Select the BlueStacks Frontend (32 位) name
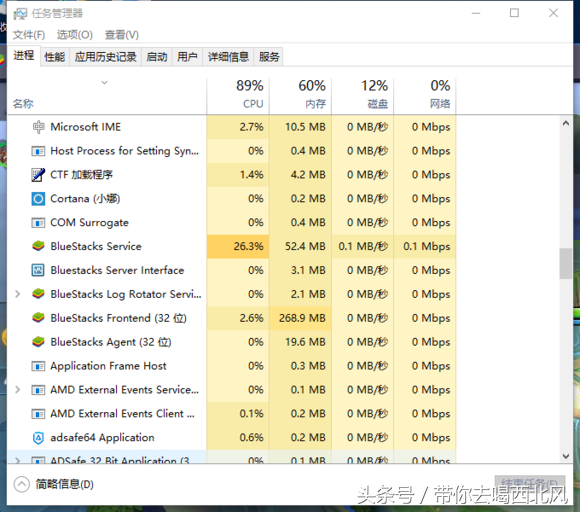The width and height of the screenshot is (580, 512). (x=118, y=318)
